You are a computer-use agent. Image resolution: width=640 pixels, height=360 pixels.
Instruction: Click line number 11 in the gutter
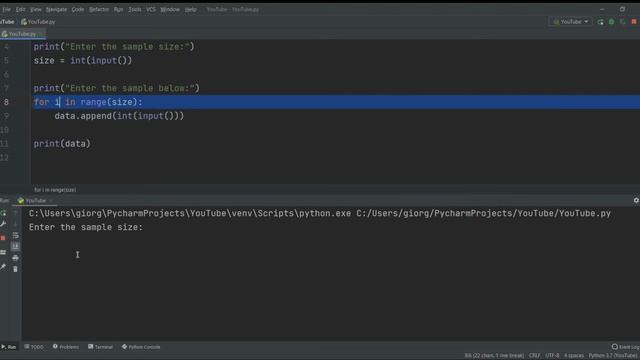tap(4, 144)
